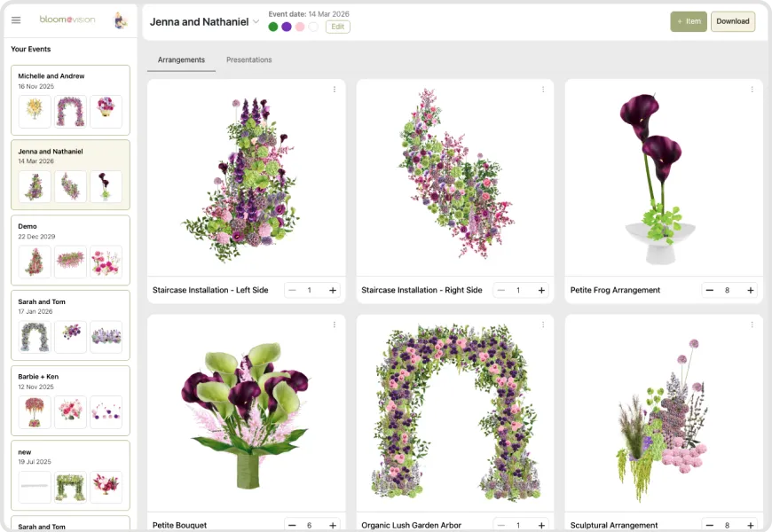Click the user avatar icon
Viewport: 772px width, 532px height.
pos(120,20)
